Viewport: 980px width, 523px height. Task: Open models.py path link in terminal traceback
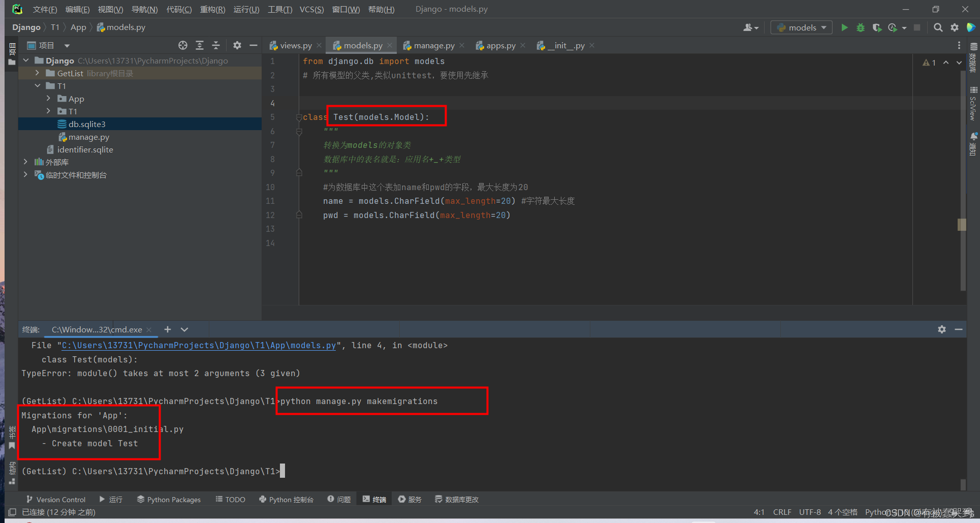click(199, 346)
